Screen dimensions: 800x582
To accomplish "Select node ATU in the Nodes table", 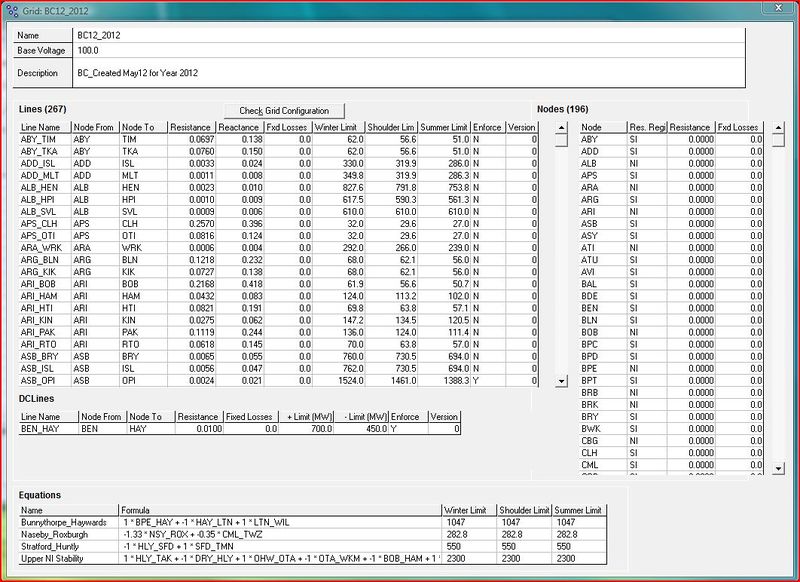I will click(603, 260).
